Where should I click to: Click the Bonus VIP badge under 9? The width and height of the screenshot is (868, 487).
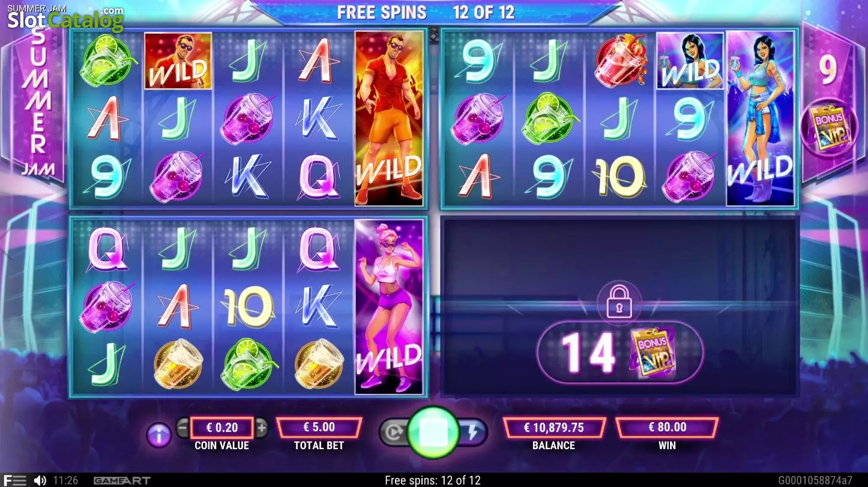pos(829,127)
